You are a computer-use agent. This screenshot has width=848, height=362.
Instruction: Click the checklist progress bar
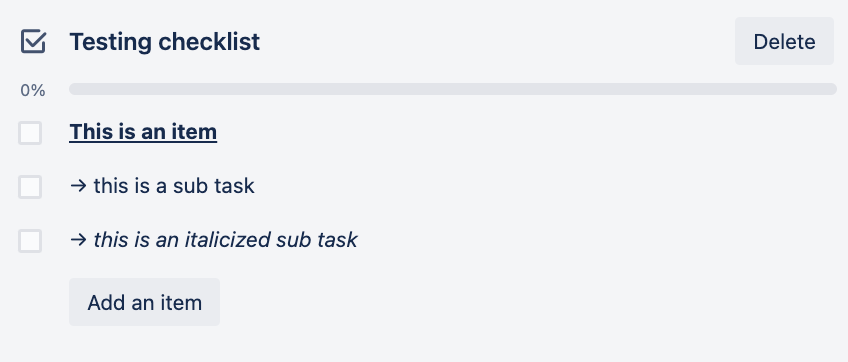pyautogui.click(x=453, y=89)
